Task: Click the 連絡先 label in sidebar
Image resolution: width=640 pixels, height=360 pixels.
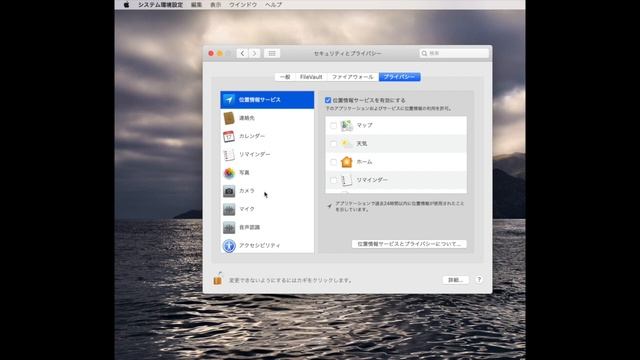Action: pyautogui.click(x=247, y=118)
